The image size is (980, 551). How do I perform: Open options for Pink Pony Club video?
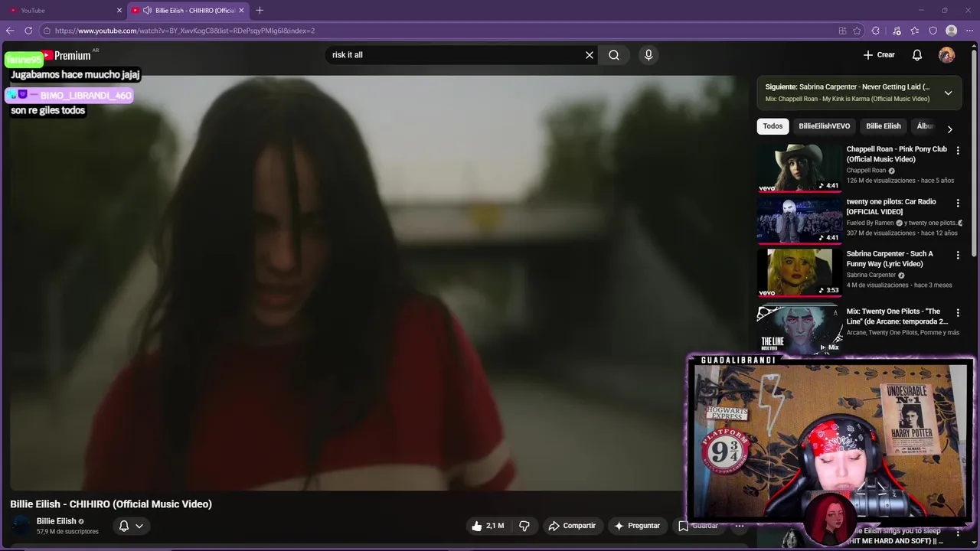pos(958,151)
